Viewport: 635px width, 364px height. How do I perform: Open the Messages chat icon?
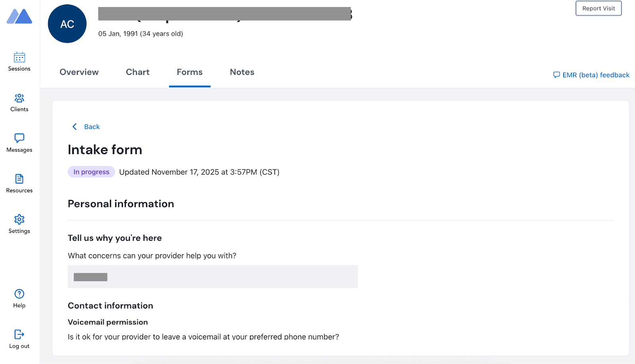click(x=19, y=138)
